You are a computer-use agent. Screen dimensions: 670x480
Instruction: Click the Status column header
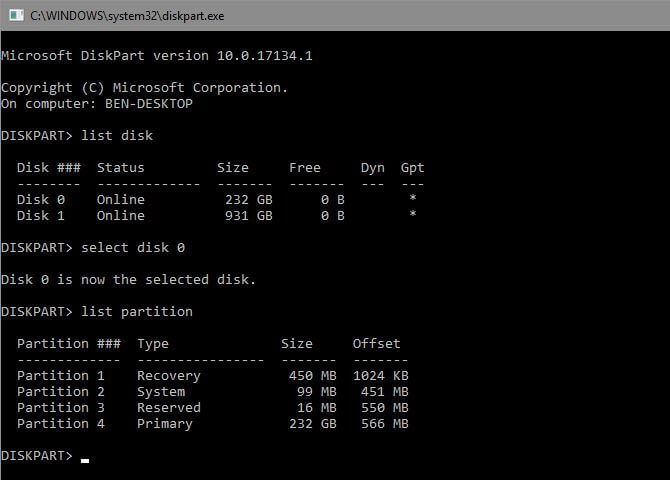tap(121, 167)
